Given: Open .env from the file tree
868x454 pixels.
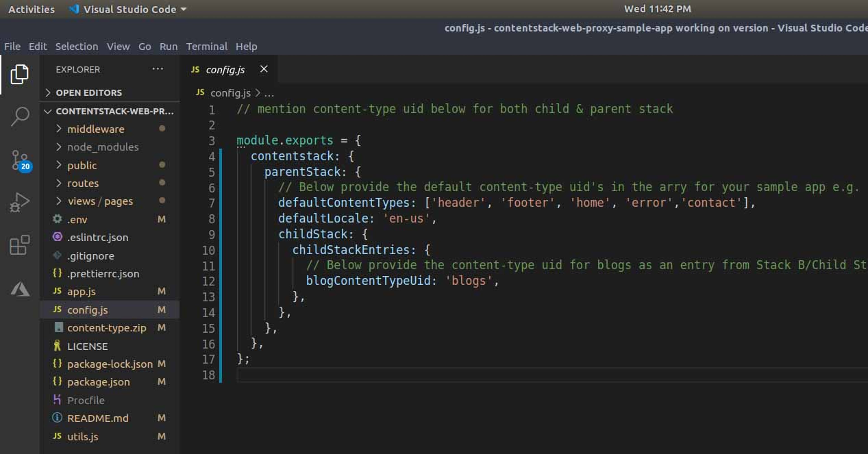Looking at the screenshot, I should [77, 220].
